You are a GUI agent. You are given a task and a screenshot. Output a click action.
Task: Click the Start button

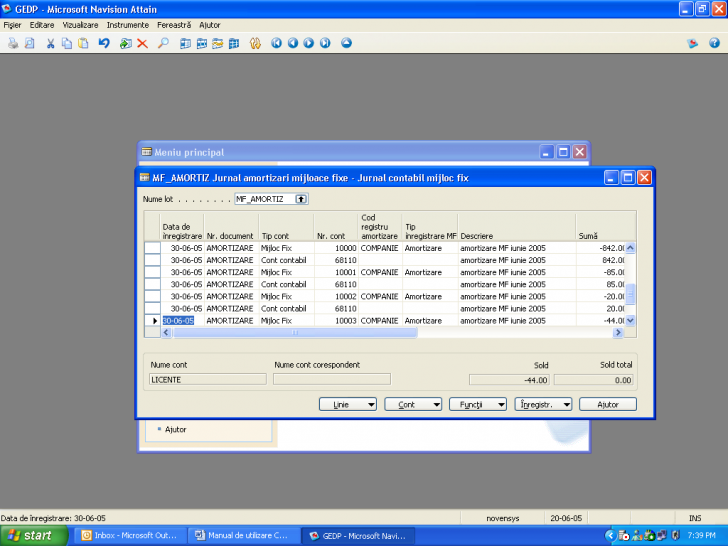tap(33, 535)
